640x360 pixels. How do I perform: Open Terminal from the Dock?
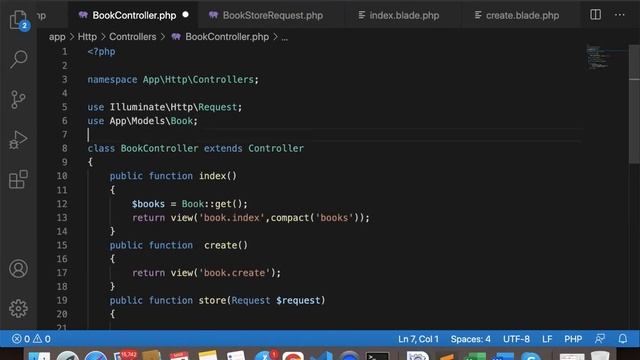point(377,356)
